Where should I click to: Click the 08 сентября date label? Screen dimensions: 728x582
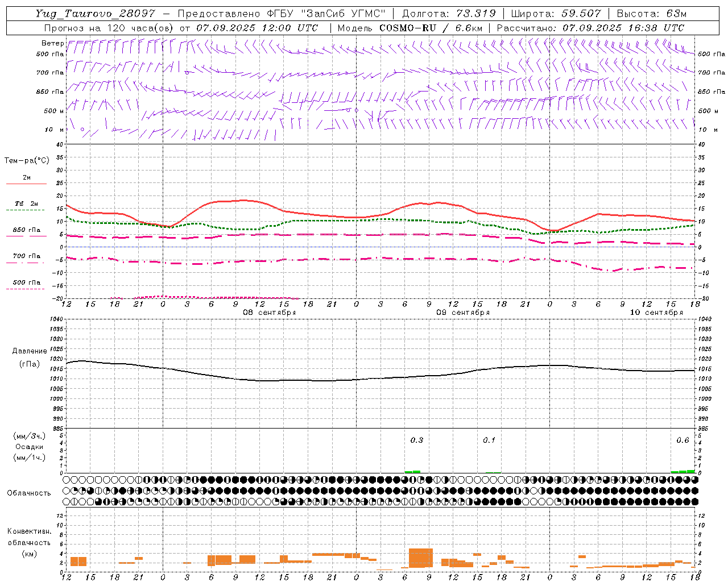[x=270, y=313]
